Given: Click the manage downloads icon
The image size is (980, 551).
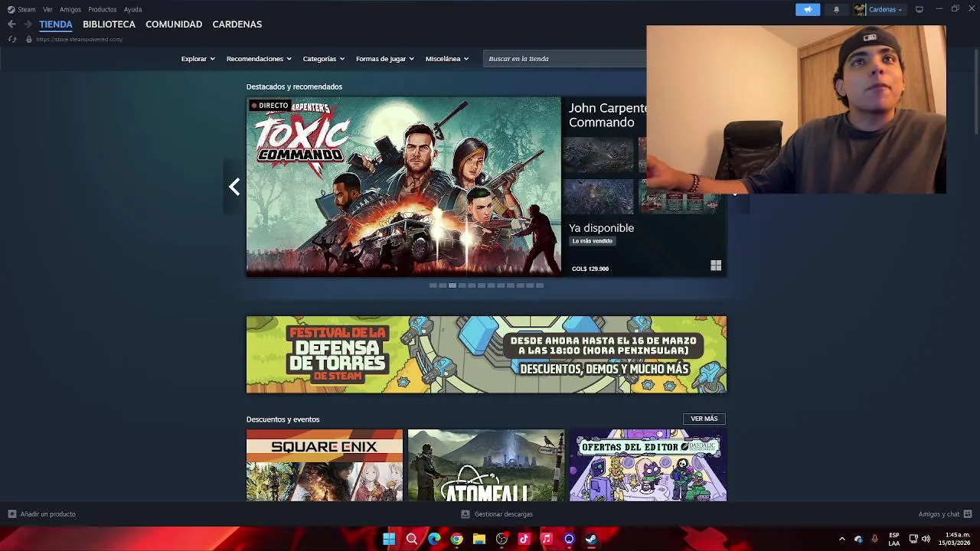Looking at the screenshot, I should tap(465, 514).
